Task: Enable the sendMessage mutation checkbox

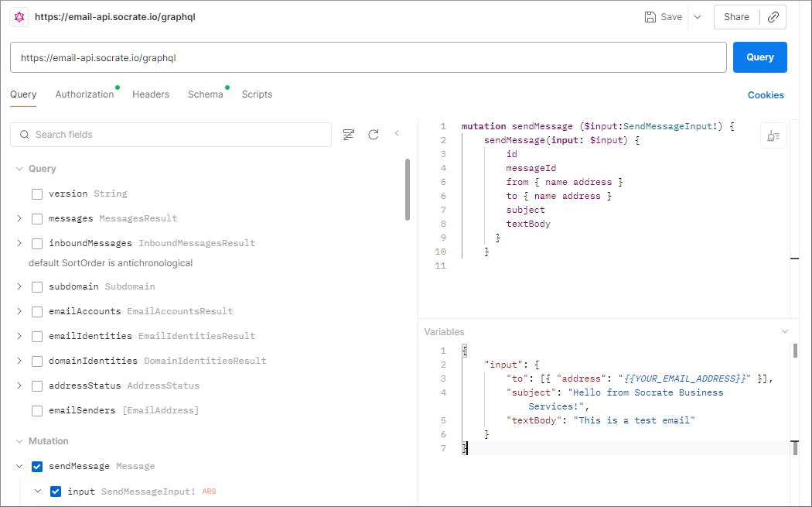Action: click(x=36, y=466)
